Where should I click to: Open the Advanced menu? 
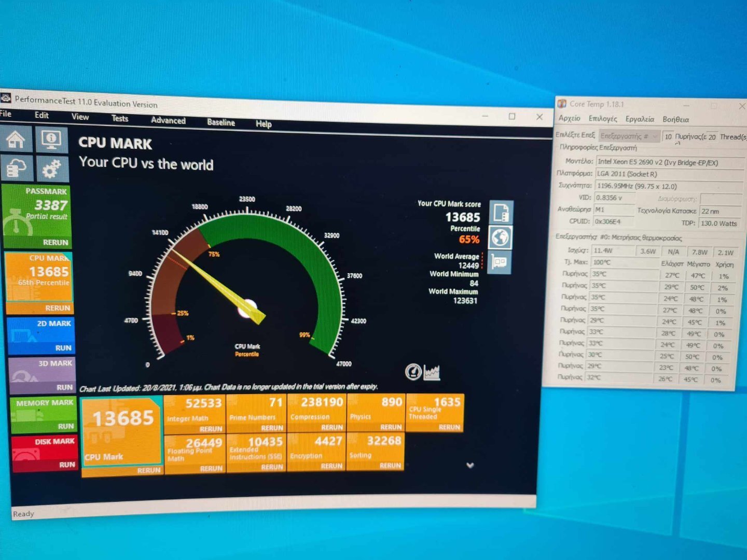click(x=168, y=120)
